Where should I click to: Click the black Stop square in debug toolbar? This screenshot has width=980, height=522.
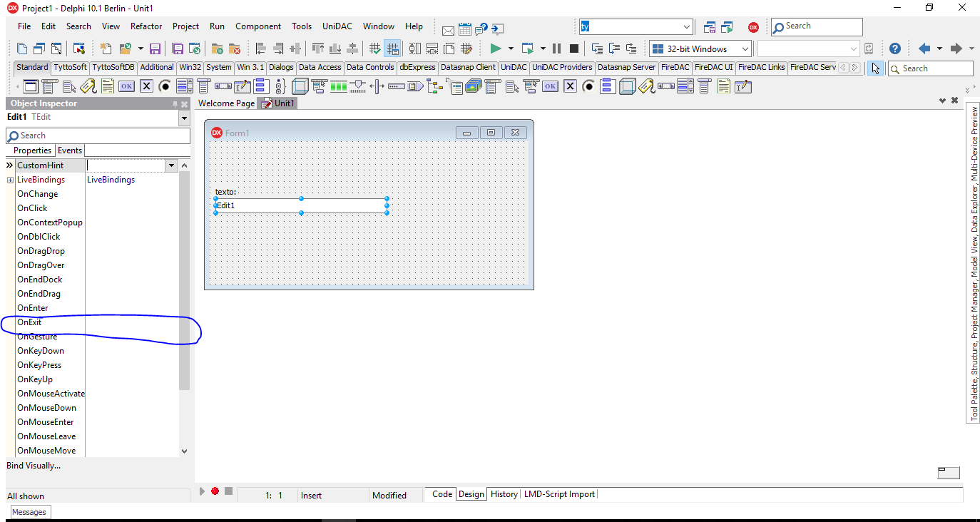click(x=573, y=48)
